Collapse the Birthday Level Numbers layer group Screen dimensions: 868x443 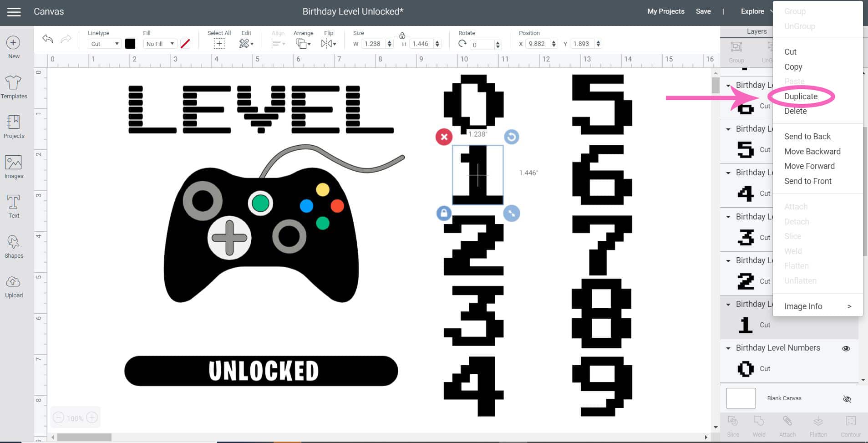[x=728, y=348]
